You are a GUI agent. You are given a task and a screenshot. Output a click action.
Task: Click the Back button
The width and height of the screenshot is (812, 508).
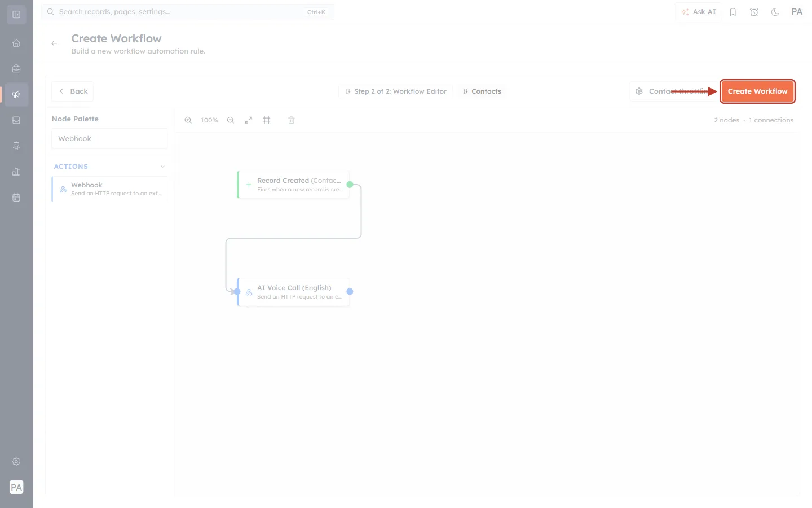click(x=73, y=91)
